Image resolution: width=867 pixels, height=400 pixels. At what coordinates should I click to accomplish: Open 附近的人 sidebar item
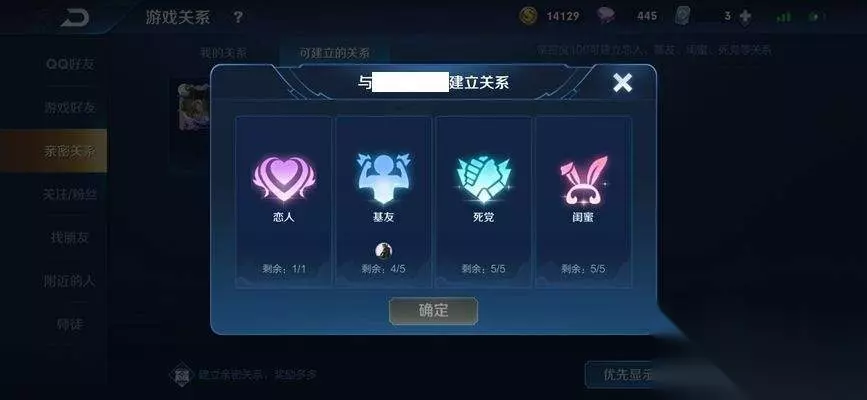70,281
